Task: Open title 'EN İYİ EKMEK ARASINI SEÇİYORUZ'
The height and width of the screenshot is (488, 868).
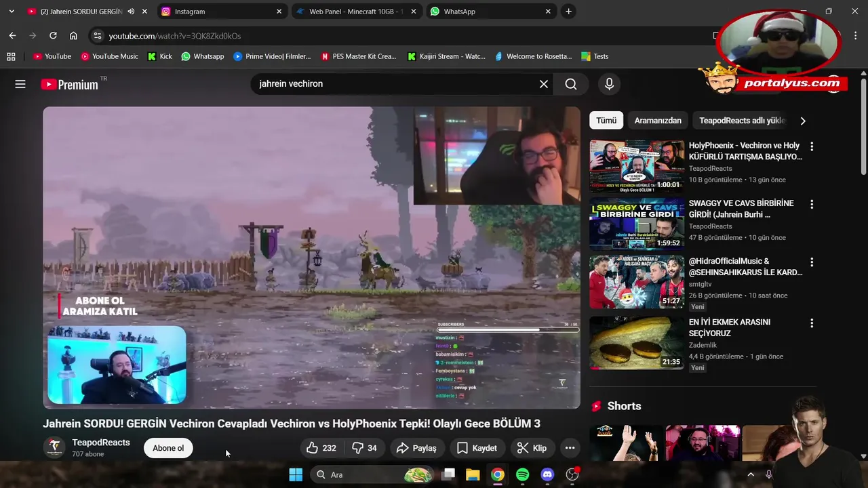Action: (x=730, y=327)
